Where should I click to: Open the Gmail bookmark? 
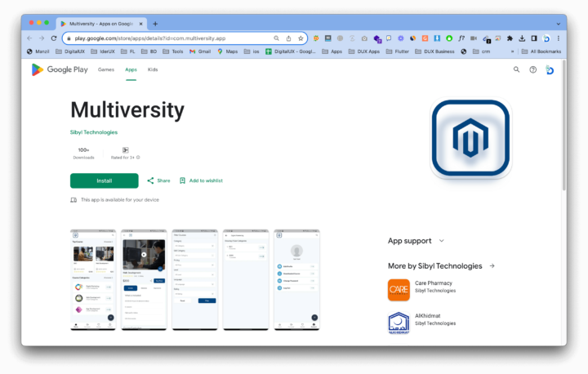(x=200, y=51)
